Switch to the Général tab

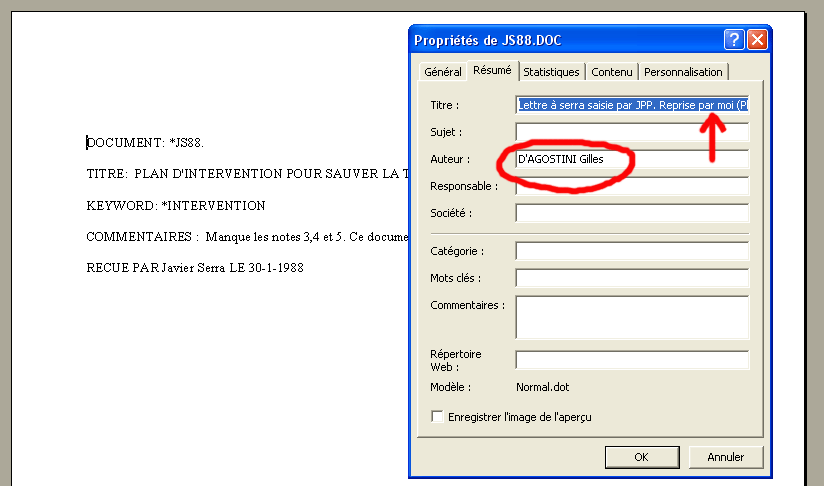coord(442,72)
